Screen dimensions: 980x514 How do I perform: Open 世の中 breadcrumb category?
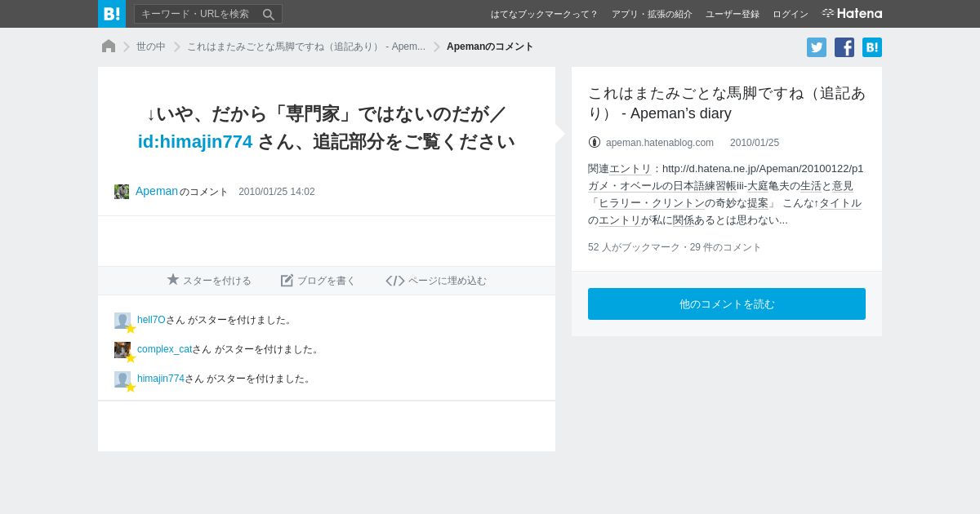coord(151,47)
